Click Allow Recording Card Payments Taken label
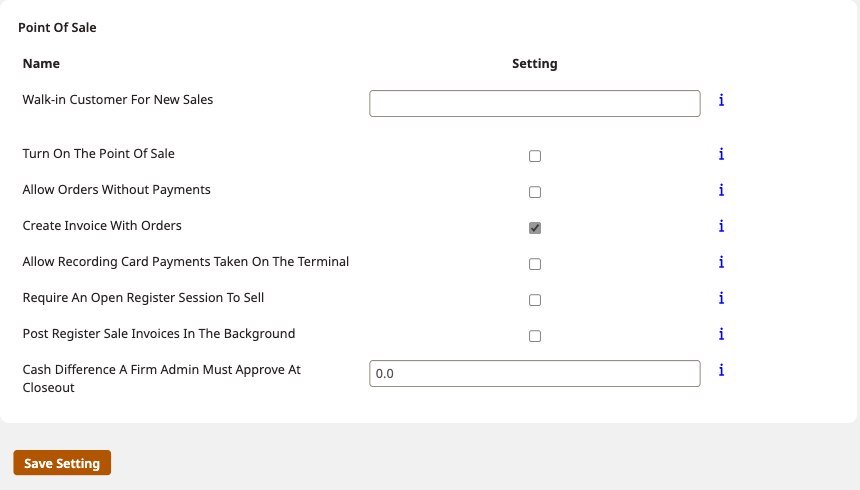The width and height of the screenshot is (860, 490). [186, 262]
